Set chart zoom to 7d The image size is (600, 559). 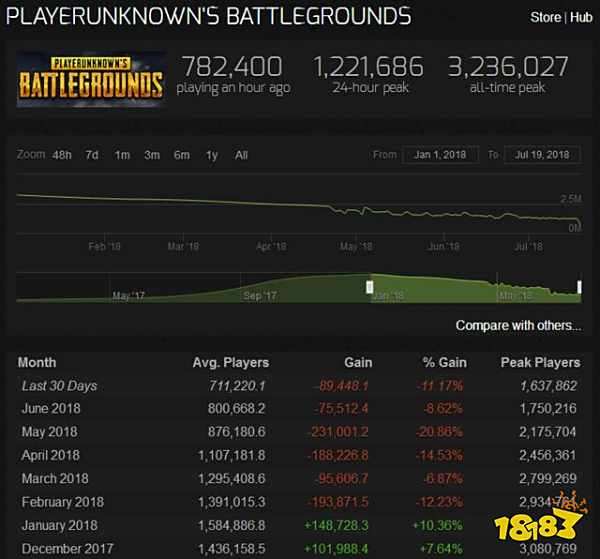92,155
